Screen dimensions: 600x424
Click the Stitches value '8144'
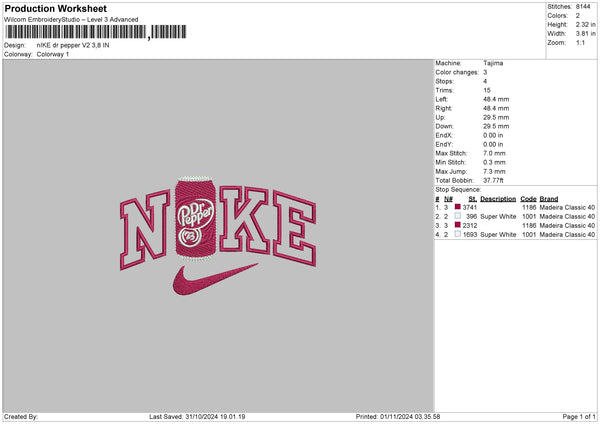pyautogui.click(x=583, y=7)
